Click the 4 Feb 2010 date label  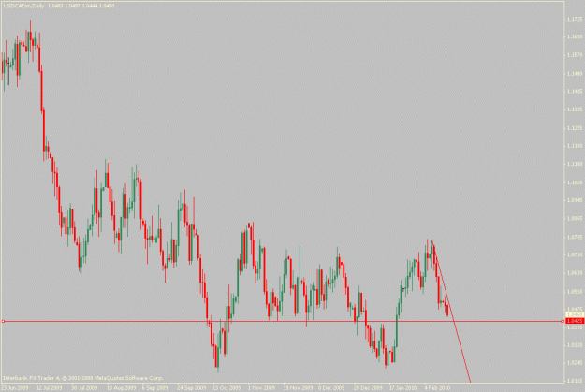438,388
